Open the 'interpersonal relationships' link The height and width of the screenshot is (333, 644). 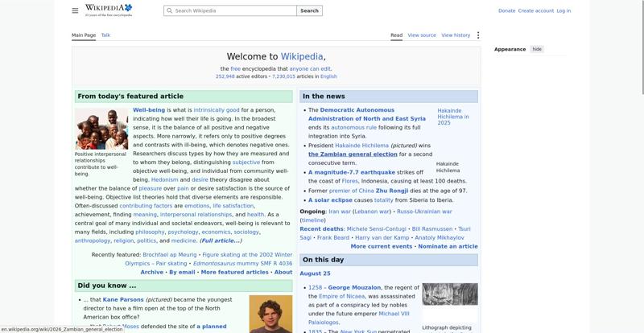point(196,215)
